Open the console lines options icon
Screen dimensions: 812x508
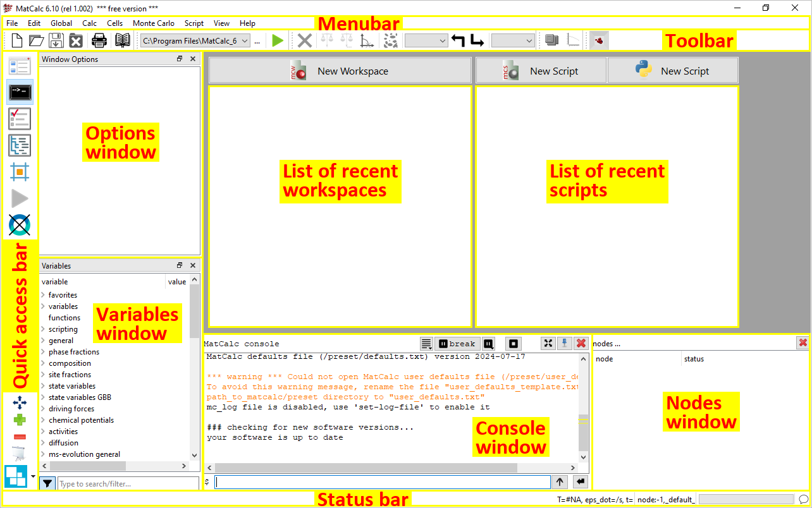(x=427, y=344)
